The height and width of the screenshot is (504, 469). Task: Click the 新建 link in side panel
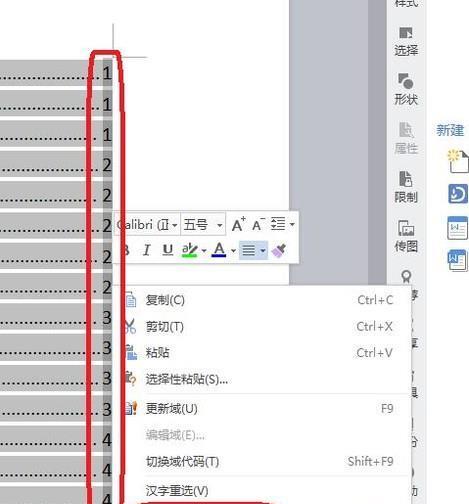pyautogui.click(x=450, y=130)
